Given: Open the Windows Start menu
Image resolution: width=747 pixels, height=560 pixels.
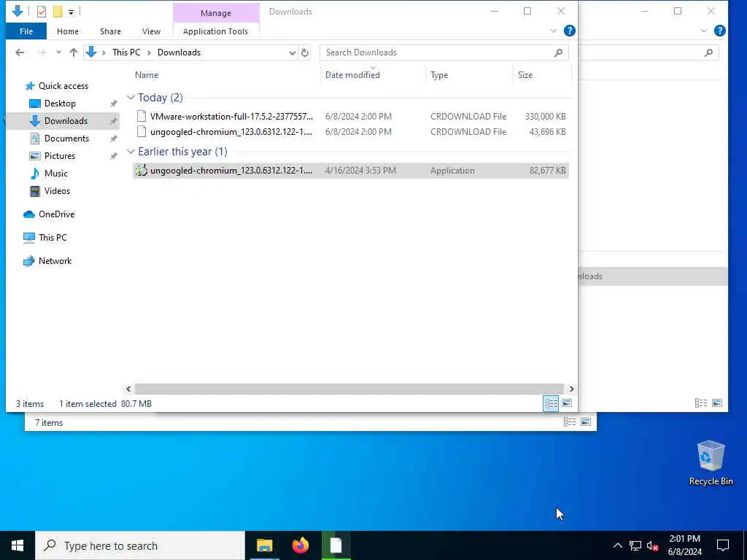Looking at the screenshot, I should (18, 545).
